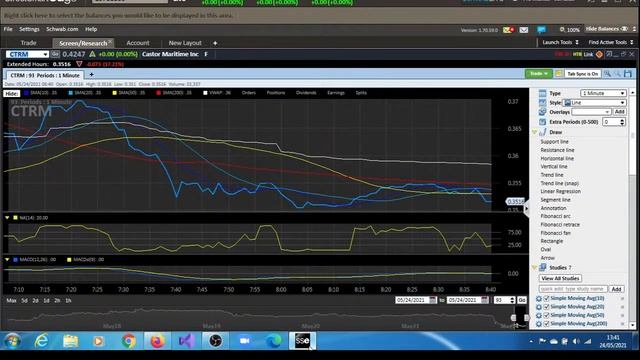Viewport: 640px width, 360px height.
Task: Open settings gear for Simple Moving Avg(50)
Action: point(539,316)
